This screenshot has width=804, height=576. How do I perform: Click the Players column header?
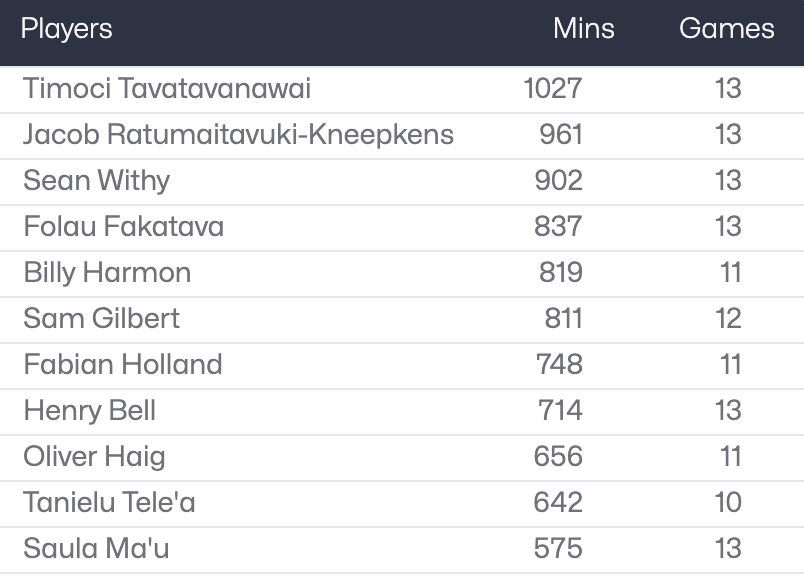(x=67, y=28)
